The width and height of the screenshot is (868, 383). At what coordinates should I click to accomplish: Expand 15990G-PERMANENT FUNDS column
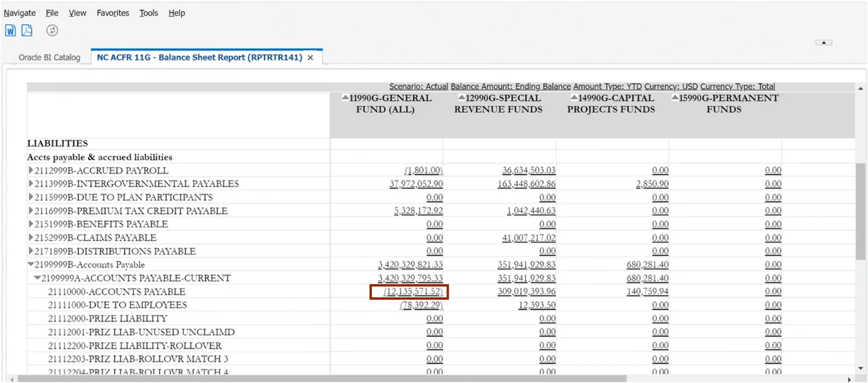coord(675,97)
